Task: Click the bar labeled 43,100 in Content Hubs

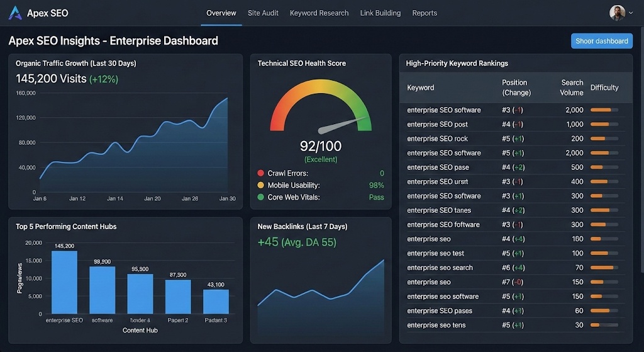Action: [x=216, y=302]
